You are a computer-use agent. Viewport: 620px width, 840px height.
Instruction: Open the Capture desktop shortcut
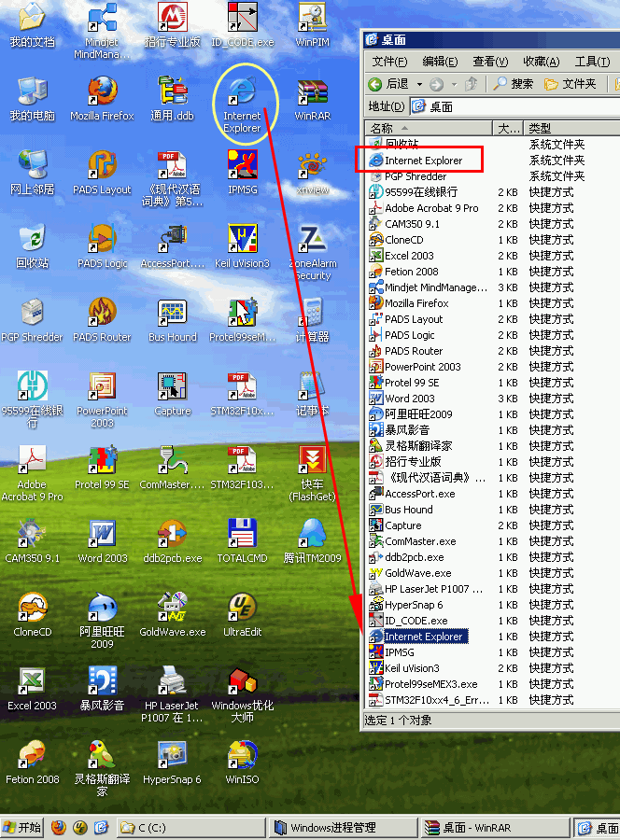click(x=173, y=394)
